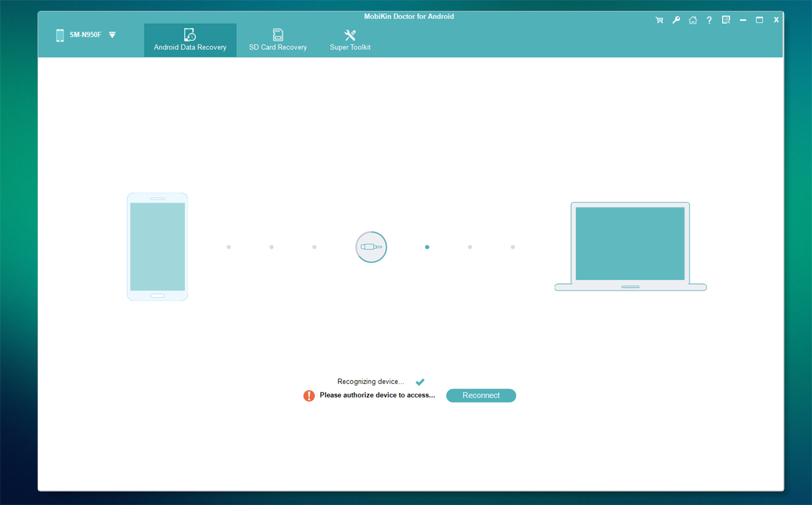Expand the SM-N950F device dropdown arrow

[x=112, y=35]
